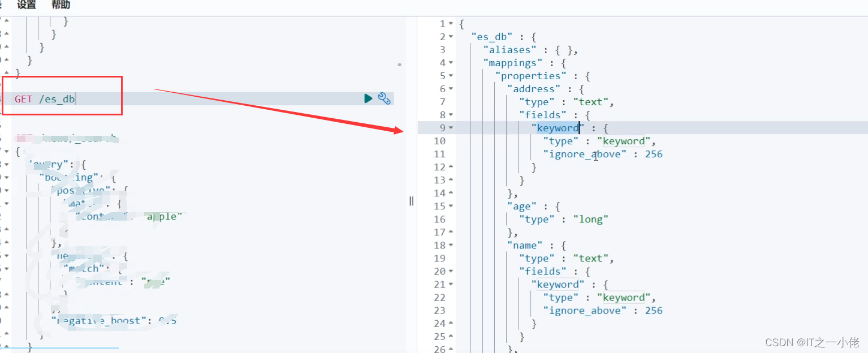The image size is (868, 353).
Task: Collapse name "fields" block at line 20
Action: (x=451, y=272)
